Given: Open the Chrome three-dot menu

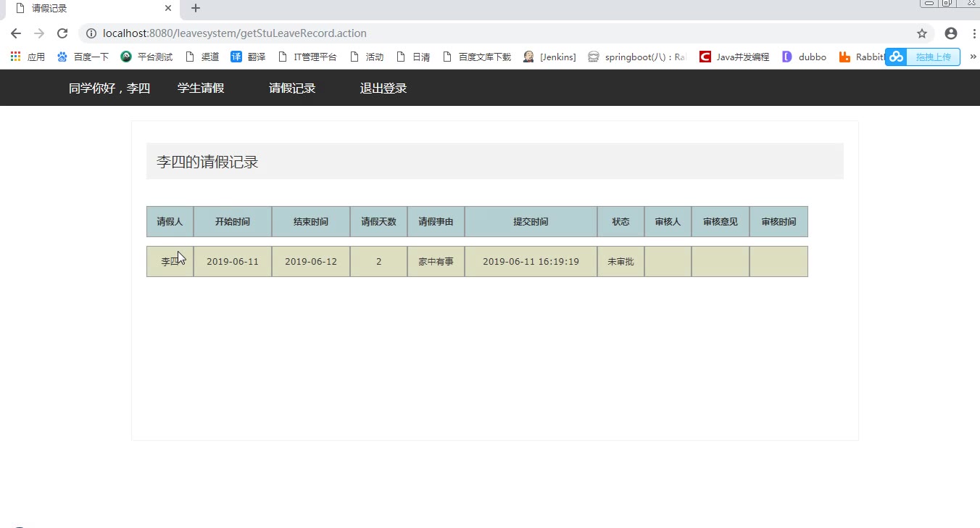Looking at the screenshot, I should click(x=973, y=33).
